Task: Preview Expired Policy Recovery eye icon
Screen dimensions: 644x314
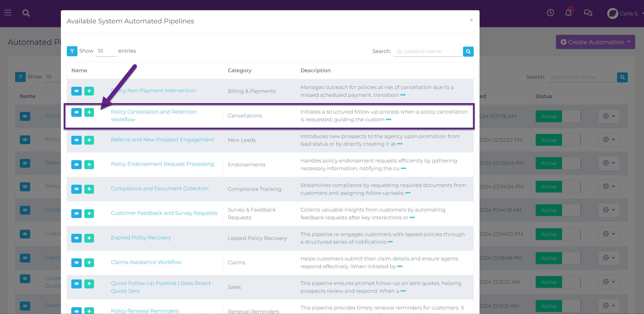Action: click(77, 238)
